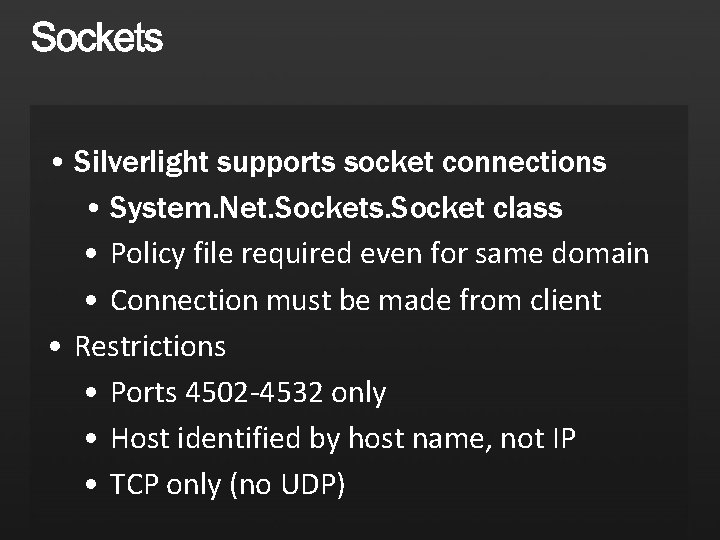
Task: Click bullet marker before "Silverlight supports"
Action: click(60, 163)
